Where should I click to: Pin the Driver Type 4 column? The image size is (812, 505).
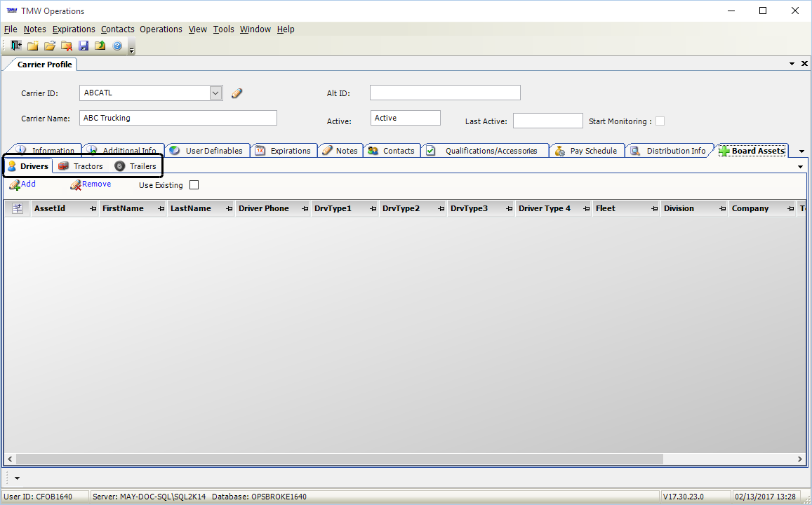pyautogui.click(x=587, y=208)
